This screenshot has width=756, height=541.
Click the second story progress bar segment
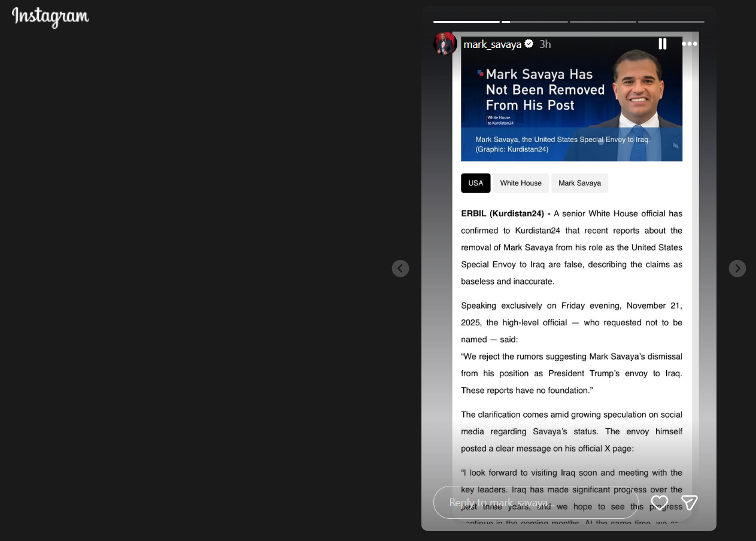535,22
